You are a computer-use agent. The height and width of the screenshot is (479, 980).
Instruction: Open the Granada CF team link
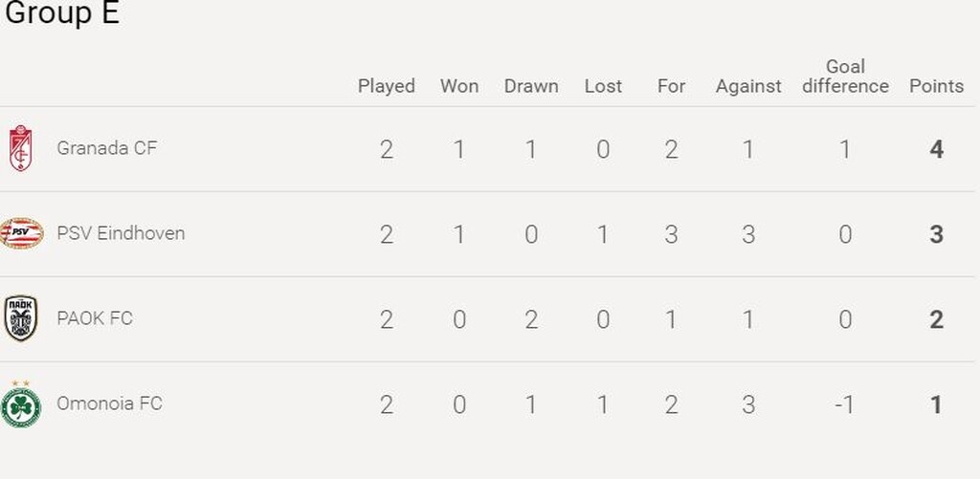point(106,148)
